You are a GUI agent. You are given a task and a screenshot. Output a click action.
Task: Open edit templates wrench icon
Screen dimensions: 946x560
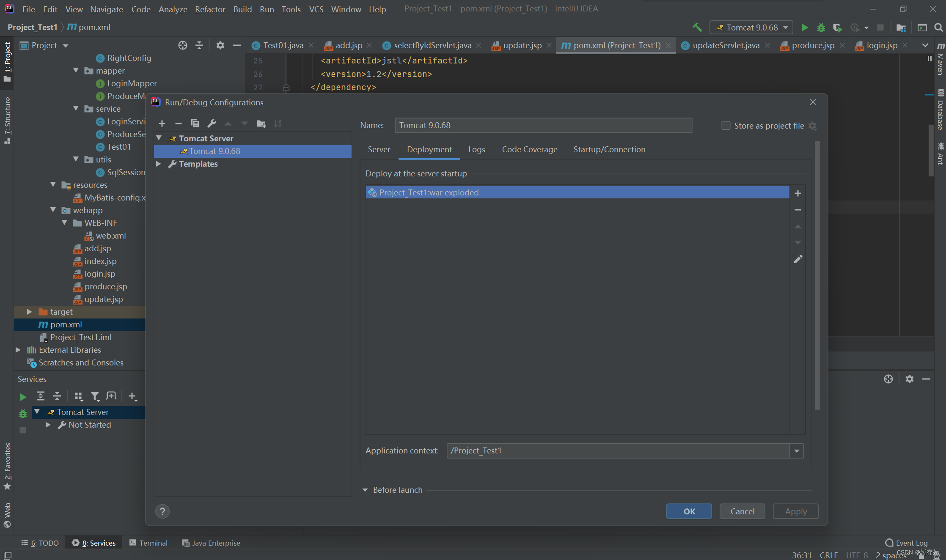click(x=212, y=124)
